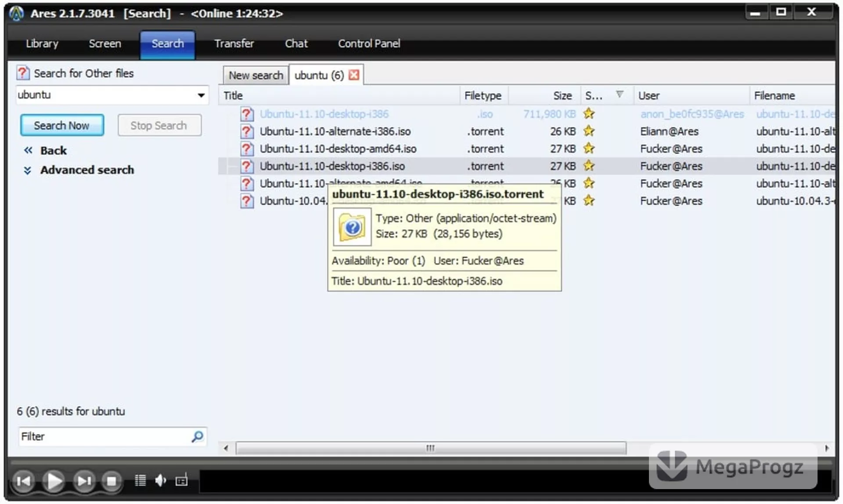Click the volume speaker icon

click(161, 481)
